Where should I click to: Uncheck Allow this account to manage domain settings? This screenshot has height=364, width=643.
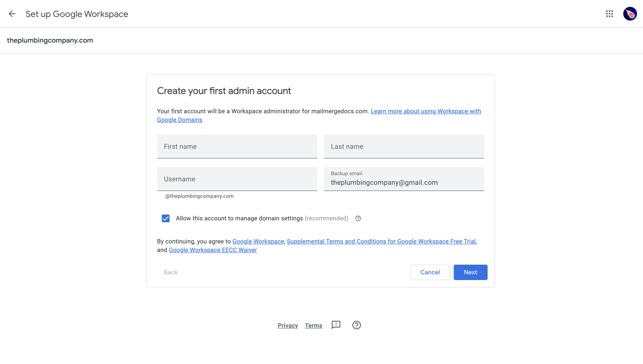tap(166, 218)
